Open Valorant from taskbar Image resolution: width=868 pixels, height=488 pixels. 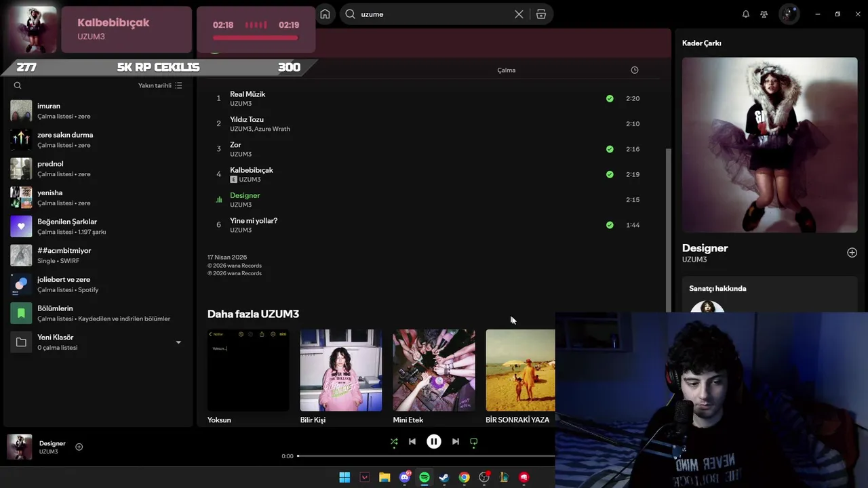pos(364,477)
